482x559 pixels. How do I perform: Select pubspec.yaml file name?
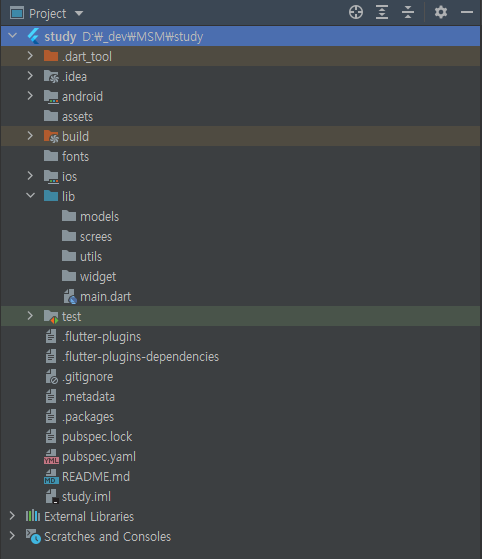click(x=99, y=457)
